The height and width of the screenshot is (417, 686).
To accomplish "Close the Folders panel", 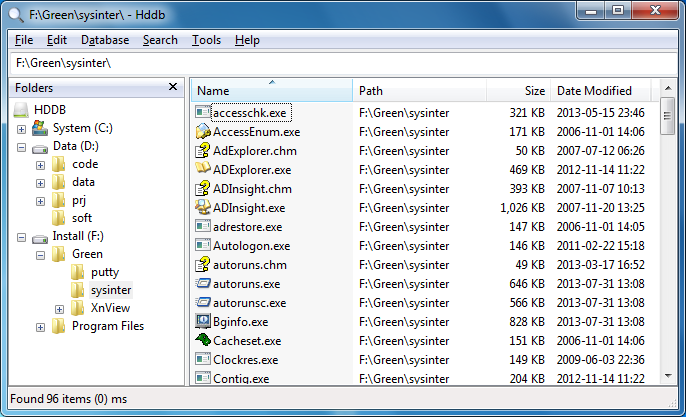I will click(x=173, y=87).
